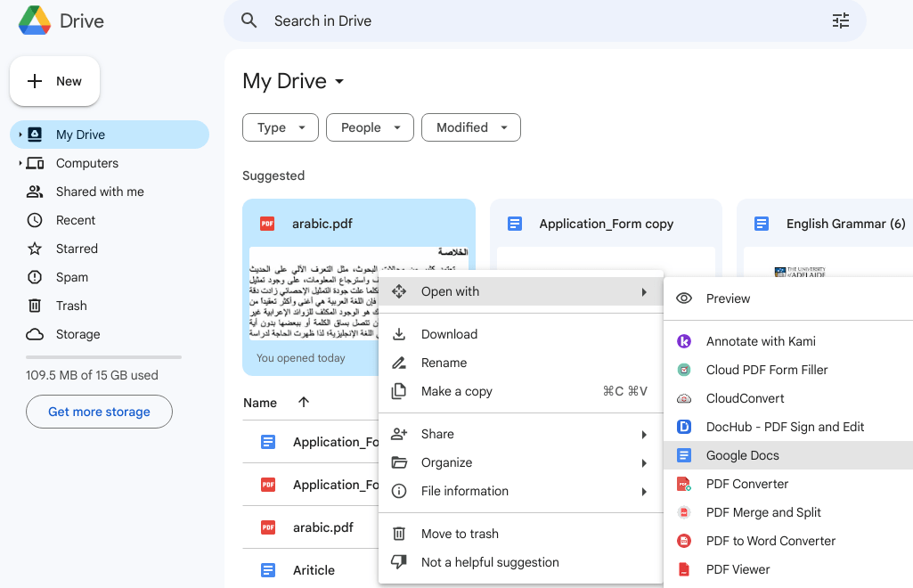Toggle sort direction arrow next to Name
This screenshot has width=913, height=588.
coord(304,402)
